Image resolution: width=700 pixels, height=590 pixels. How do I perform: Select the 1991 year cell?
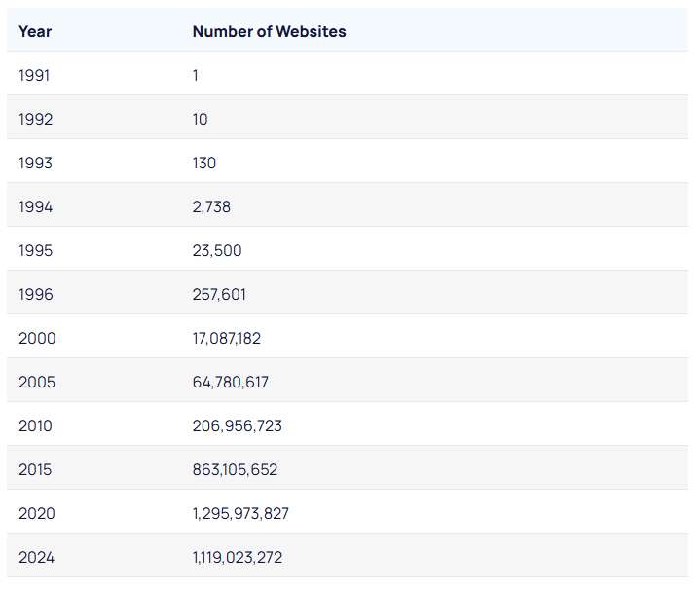[x=35, y=75]
